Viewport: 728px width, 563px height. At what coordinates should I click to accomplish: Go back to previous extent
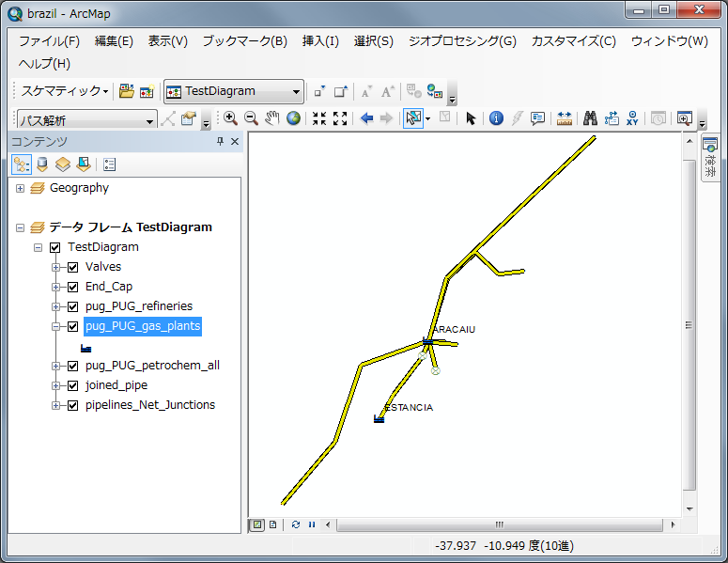pos(366,118)
